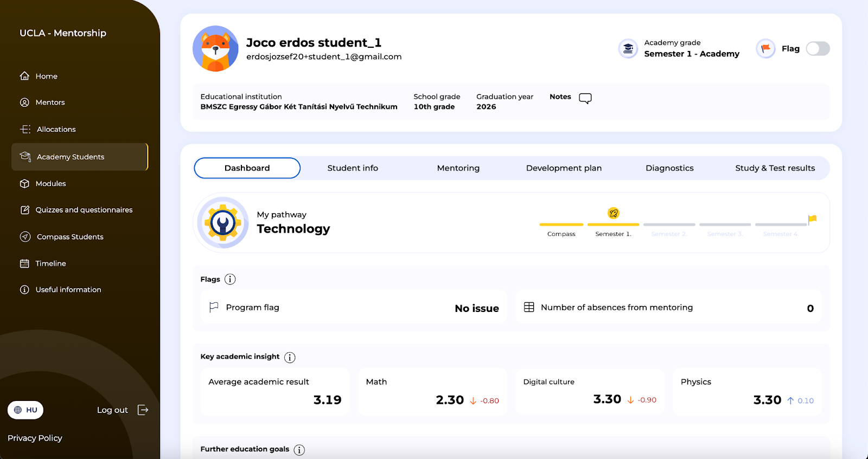
Task: Click the rocket marker above Semester 1
Action: [x=613, y=213]
